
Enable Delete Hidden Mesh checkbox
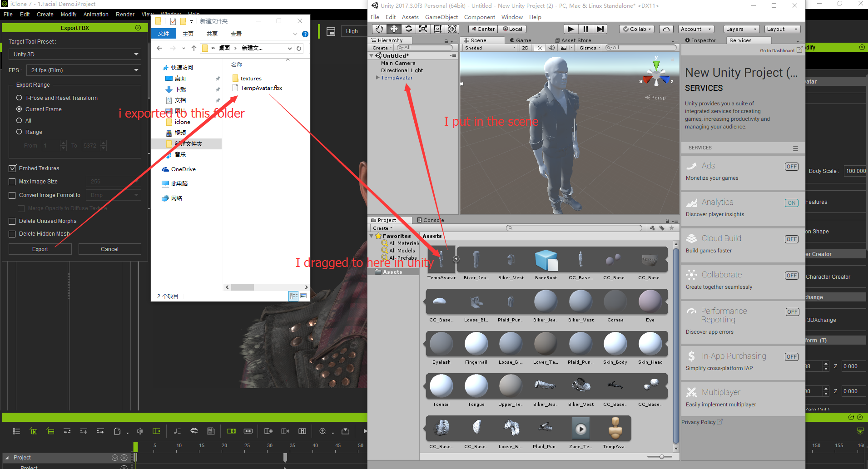(x=12, y=234)
